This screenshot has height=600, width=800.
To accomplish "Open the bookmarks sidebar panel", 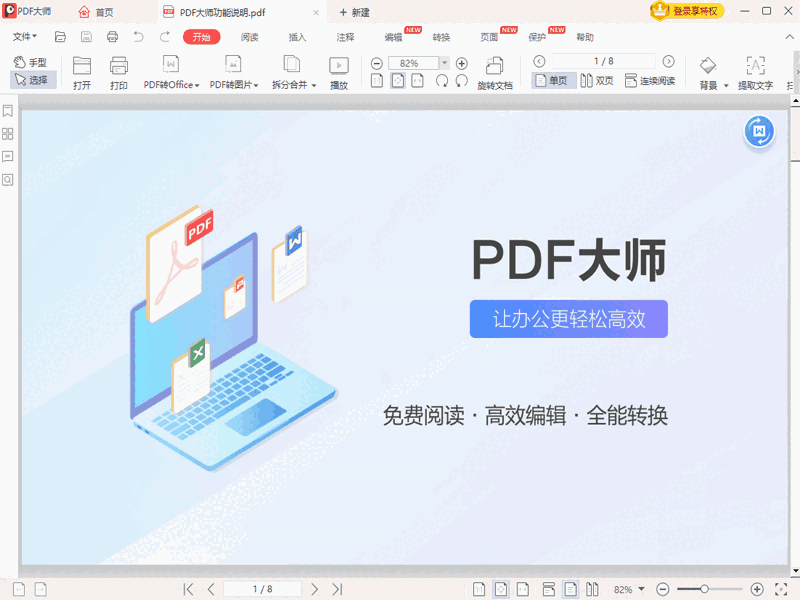I will pyautogui.click(x=8, y=111).
